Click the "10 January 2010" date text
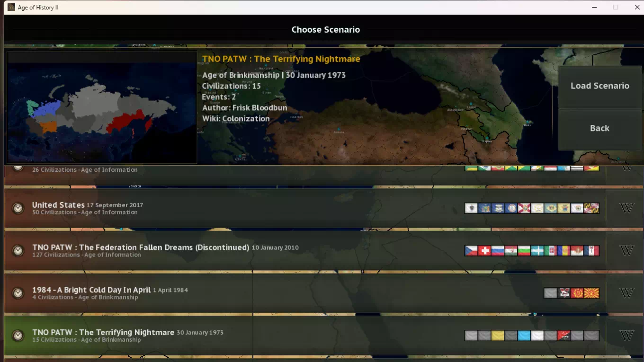The height and width of the screenshot is (362, 644). (275, 247)
